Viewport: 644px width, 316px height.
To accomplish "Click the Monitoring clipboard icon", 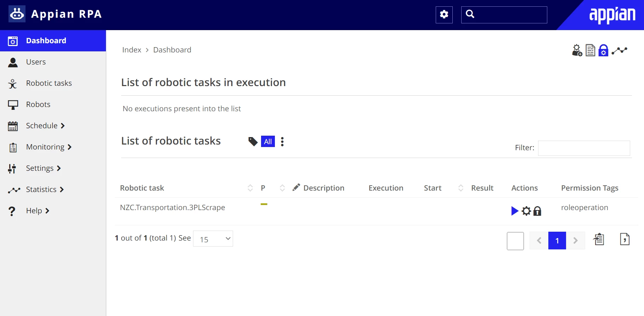I will click(13, 147).
